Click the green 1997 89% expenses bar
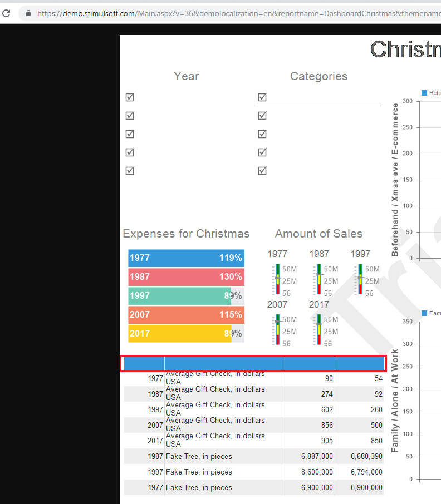441x504 pixels. (x=186, y=296)
